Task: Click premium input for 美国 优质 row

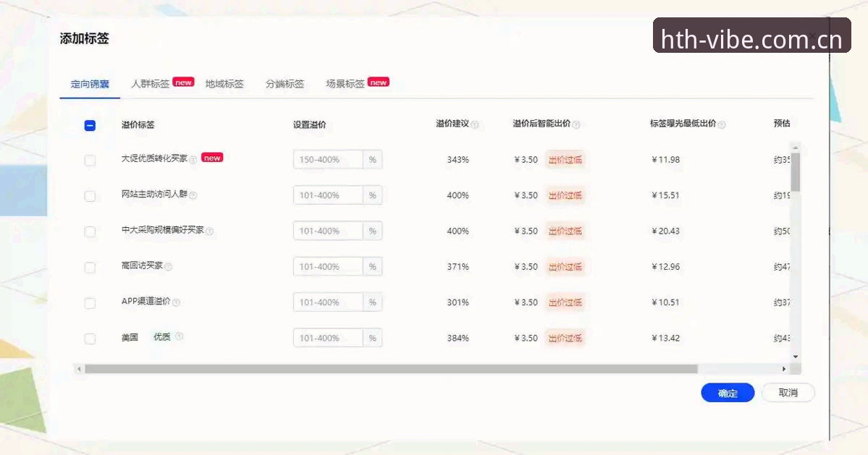Action: click(328, 338)
